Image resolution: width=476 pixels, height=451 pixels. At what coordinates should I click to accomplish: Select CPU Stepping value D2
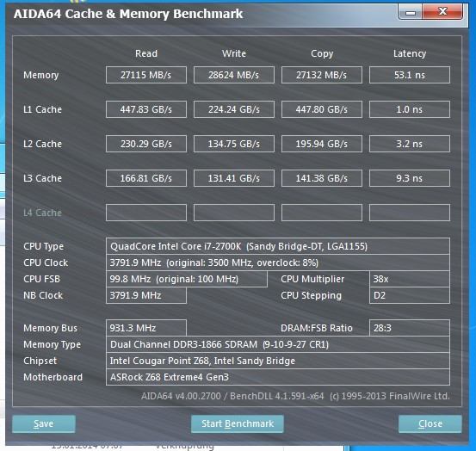coord(410,295)
